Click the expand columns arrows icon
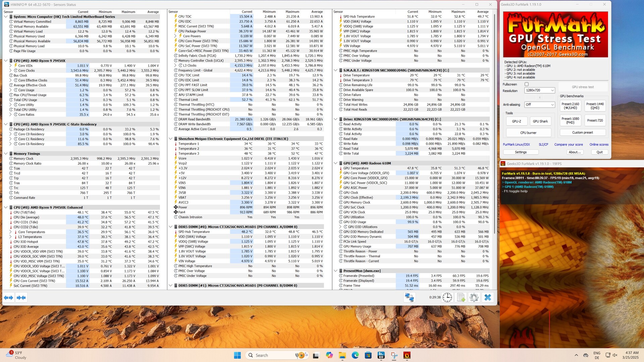The width and height of the screenshot is (644, 362). 9,298
